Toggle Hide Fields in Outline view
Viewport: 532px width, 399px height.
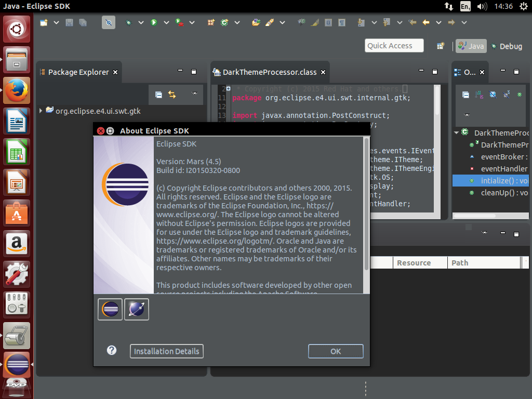point(493,95)
